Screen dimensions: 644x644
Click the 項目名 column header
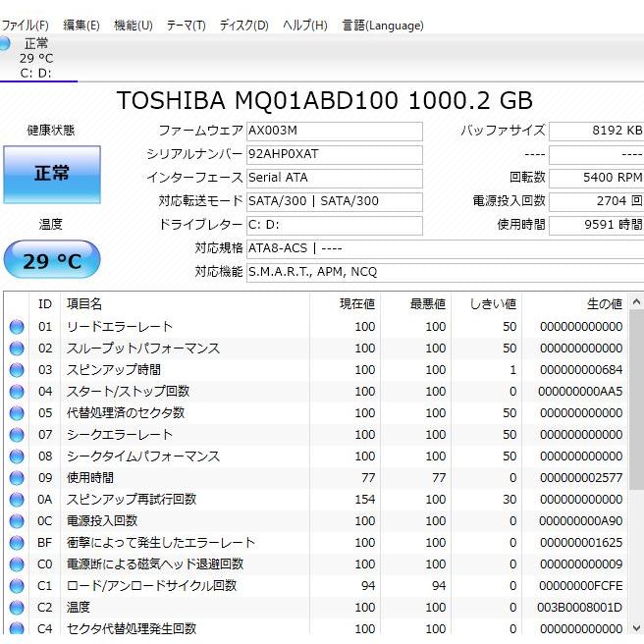[185, 304]
